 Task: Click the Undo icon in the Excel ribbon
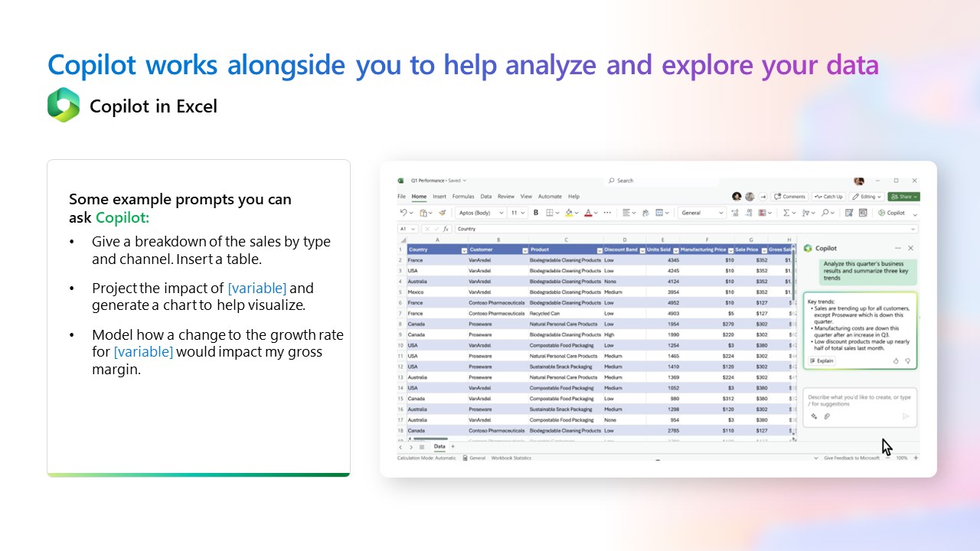403,213
